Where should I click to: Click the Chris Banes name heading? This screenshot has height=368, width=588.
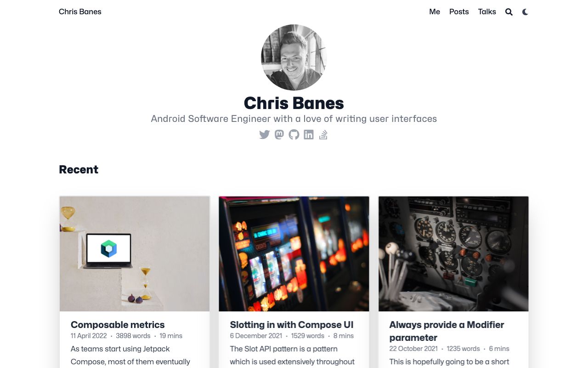click(294, 103)
